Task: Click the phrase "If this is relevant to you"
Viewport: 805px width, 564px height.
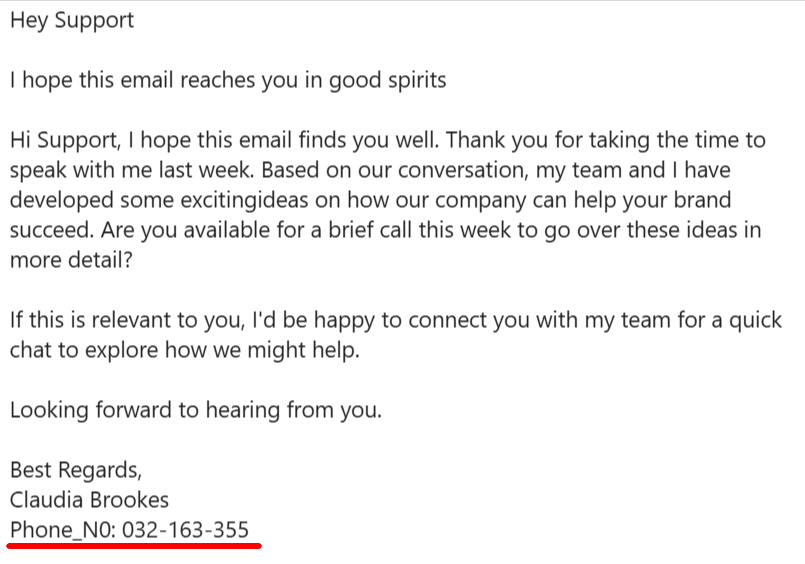Action: click(x=126, y=320)
